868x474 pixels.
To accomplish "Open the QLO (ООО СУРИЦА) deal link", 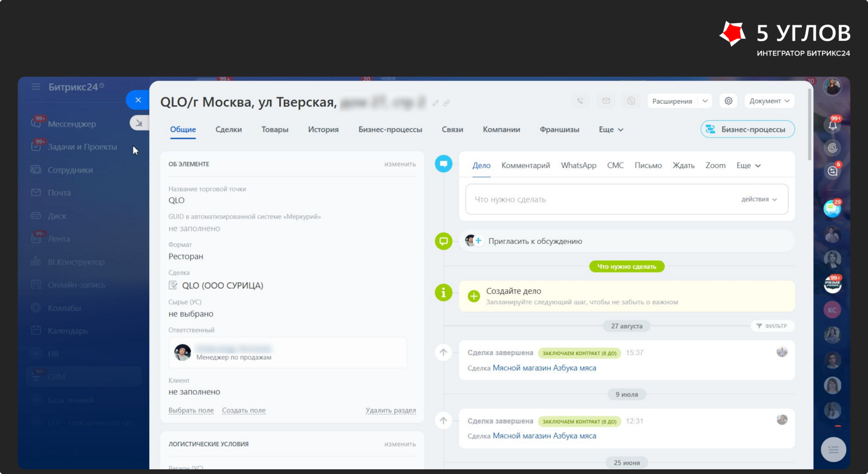I will (223, 285).
